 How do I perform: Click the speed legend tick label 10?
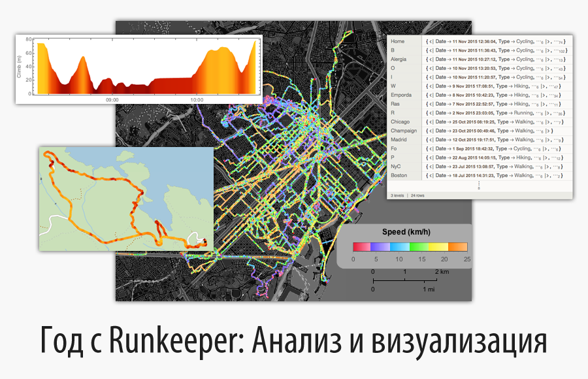[x=399, y=259]
